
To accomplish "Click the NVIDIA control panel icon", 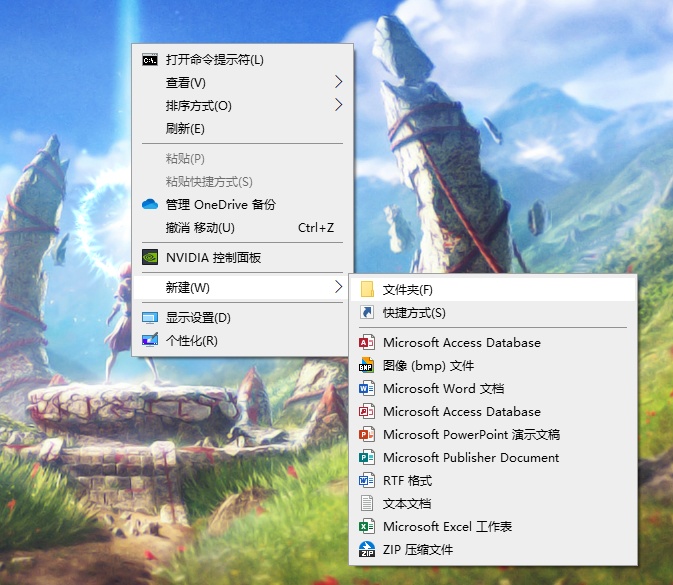I will [x=150, y=257].
